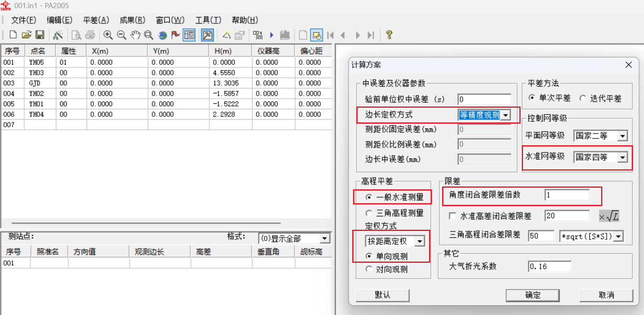Viewport: 644px width, 315px height.
Task: Open the 成果(R) menu
Action: pyautogui.click(x=132, y=20)
